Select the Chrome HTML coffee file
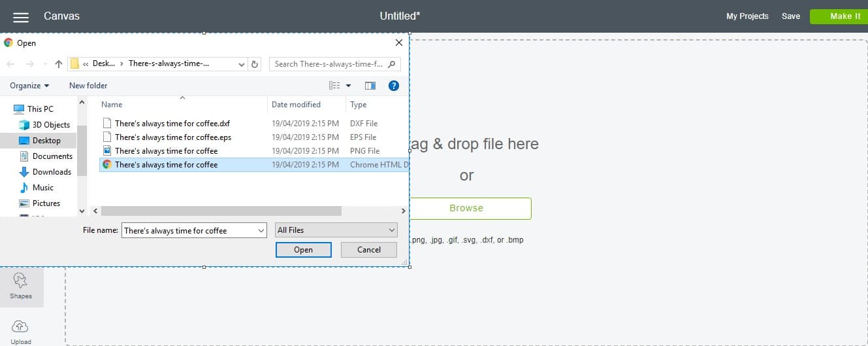This screenshot has height=346, width=868. point(254,165)
